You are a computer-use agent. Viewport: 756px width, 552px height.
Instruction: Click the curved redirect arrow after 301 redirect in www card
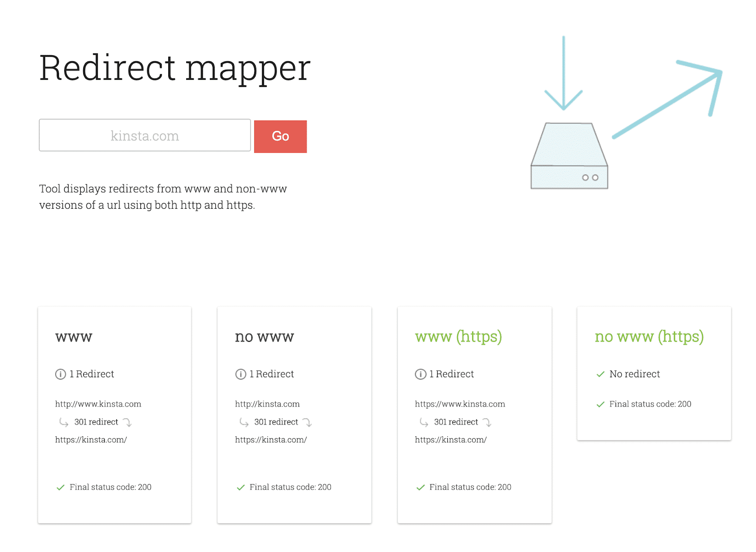[129, 423]
